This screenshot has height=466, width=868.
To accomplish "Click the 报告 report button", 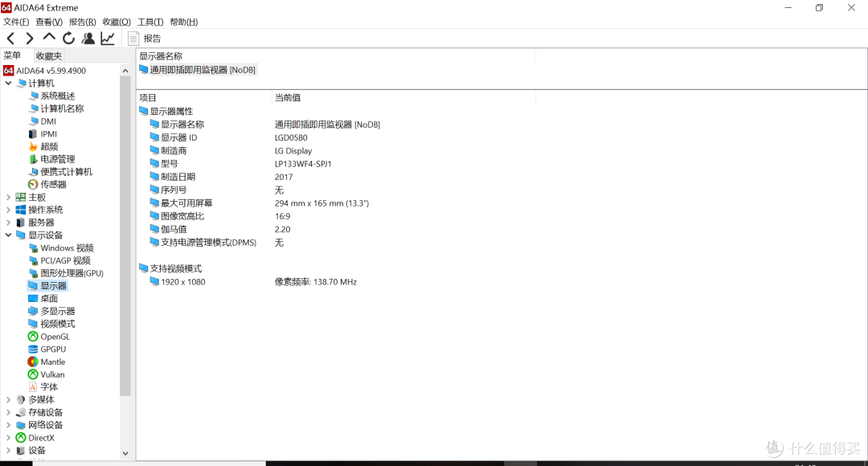I will (x=145, y=39).
